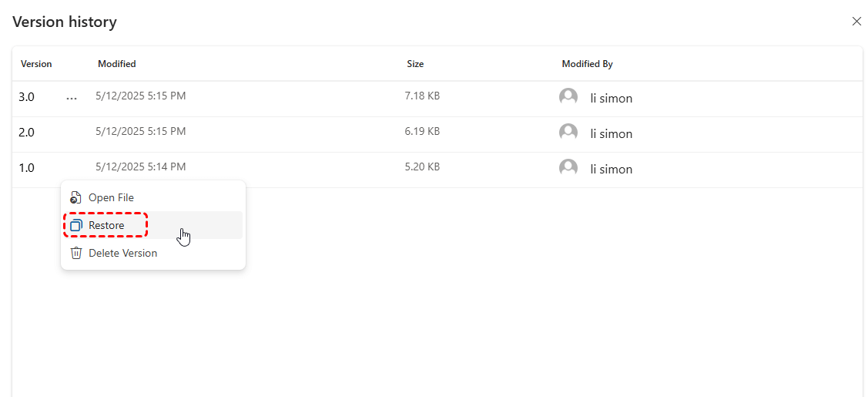The image size is (868, 397).
Task: Close the Version history dialog
Action: tap(856, 21)
